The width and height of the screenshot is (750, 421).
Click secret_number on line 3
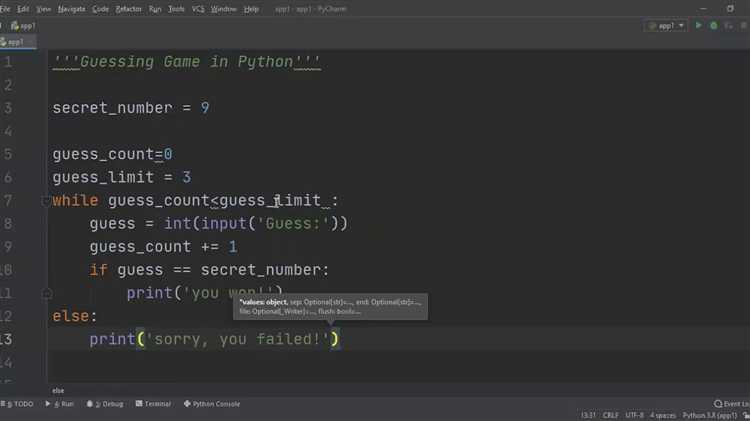(x=112, y=108)
